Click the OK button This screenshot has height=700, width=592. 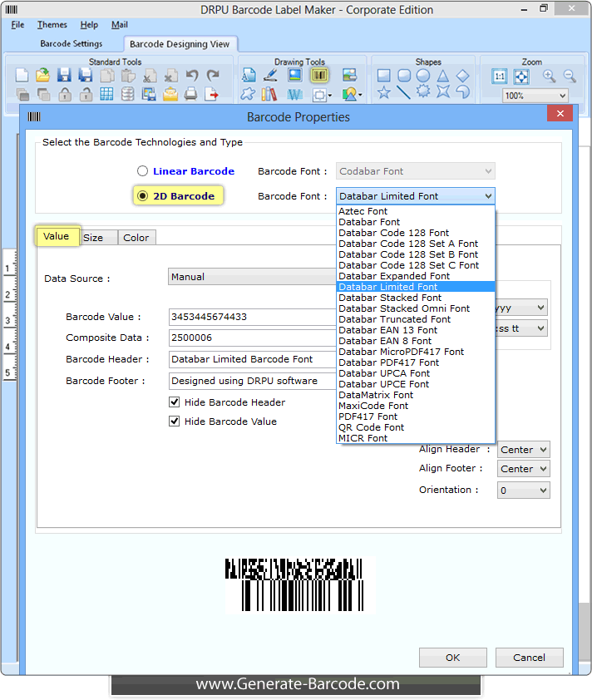click(452, 658)
